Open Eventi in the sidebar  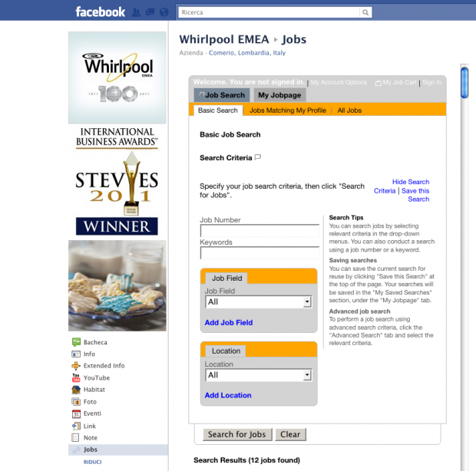tap(92, 413)
